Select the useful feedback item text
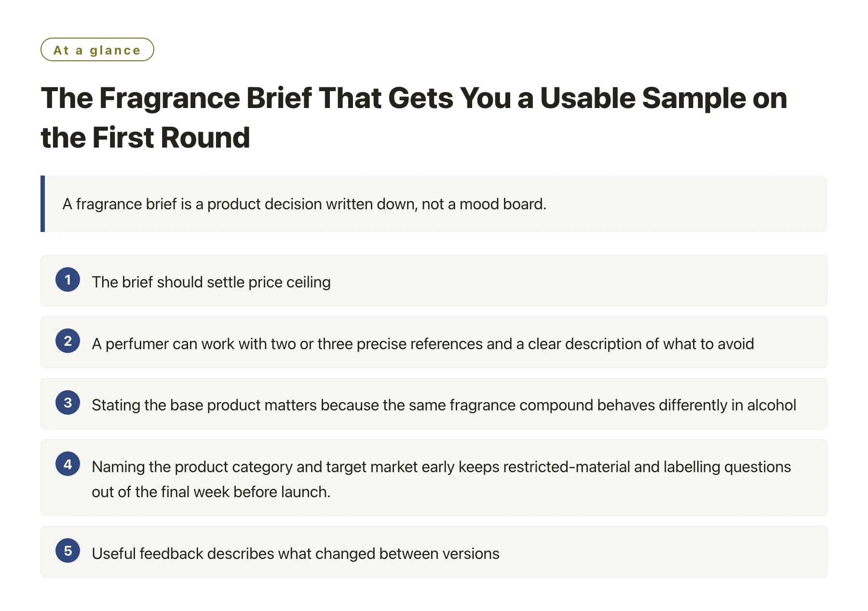 [296, 554]
